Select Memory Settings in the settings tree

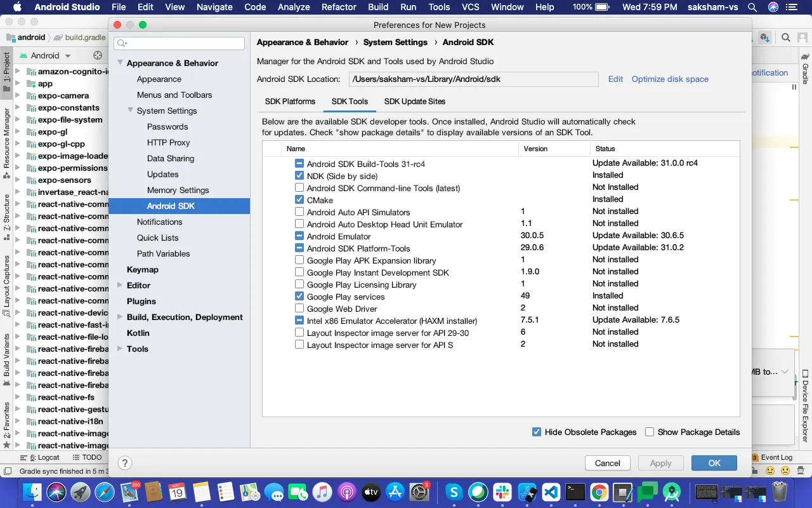click(x=179, y=190)
